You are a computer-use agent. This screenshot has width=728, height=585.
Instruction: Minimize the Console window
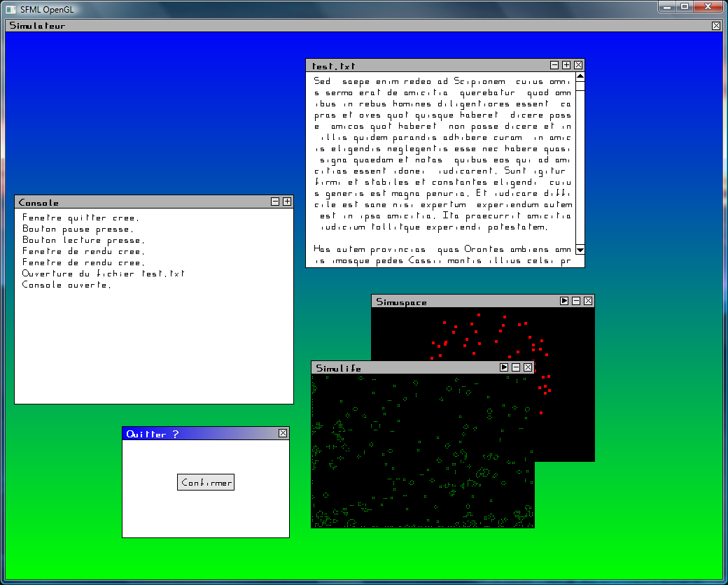pyautogui.click(x=275, y=202)
